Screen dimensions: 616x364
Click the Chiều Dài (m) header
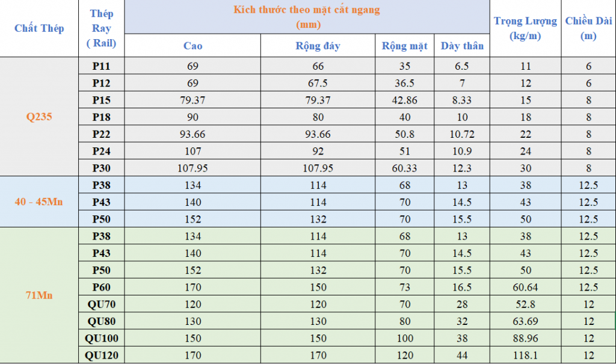click(x=588, y=28)
